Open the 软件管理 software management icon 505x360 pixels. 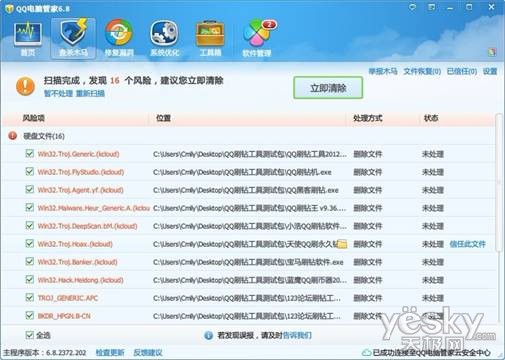coord(258,38)
